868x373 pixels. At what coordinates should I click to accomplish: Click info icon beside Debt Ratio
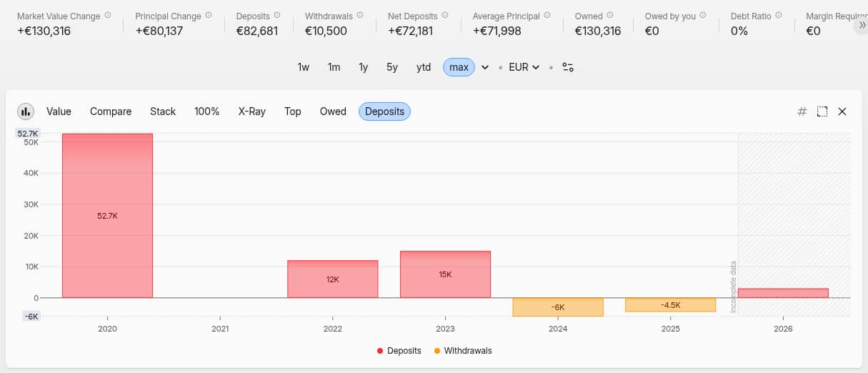pyautogui.click(x=779, y=15)
